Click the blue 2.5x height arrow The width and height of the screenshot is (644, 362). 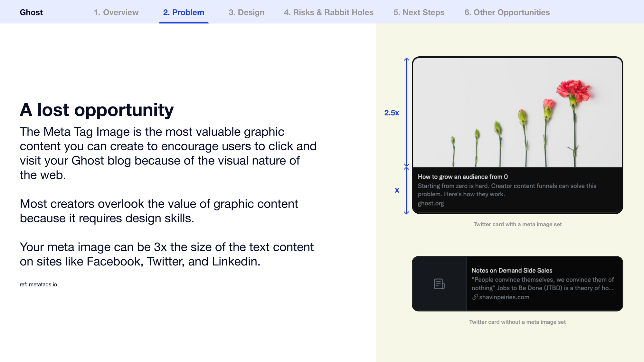click(406, 112)
